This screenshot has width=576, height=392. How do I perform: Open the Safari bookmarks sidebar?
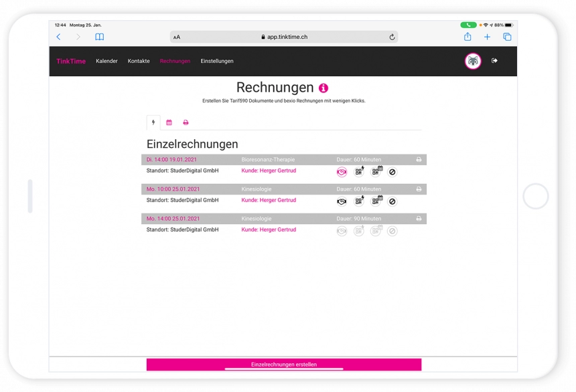pos(99,37)
